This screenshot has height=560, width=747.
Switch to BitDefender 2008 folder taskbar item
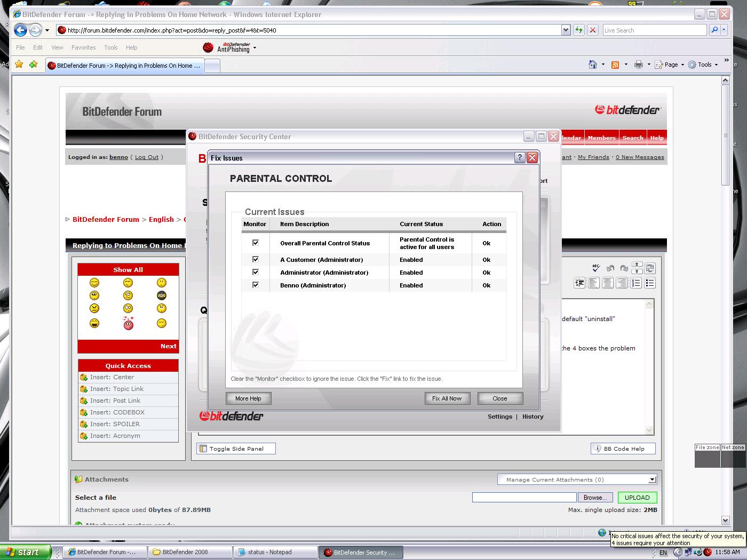pyautogui.click(x=190, y=552)
